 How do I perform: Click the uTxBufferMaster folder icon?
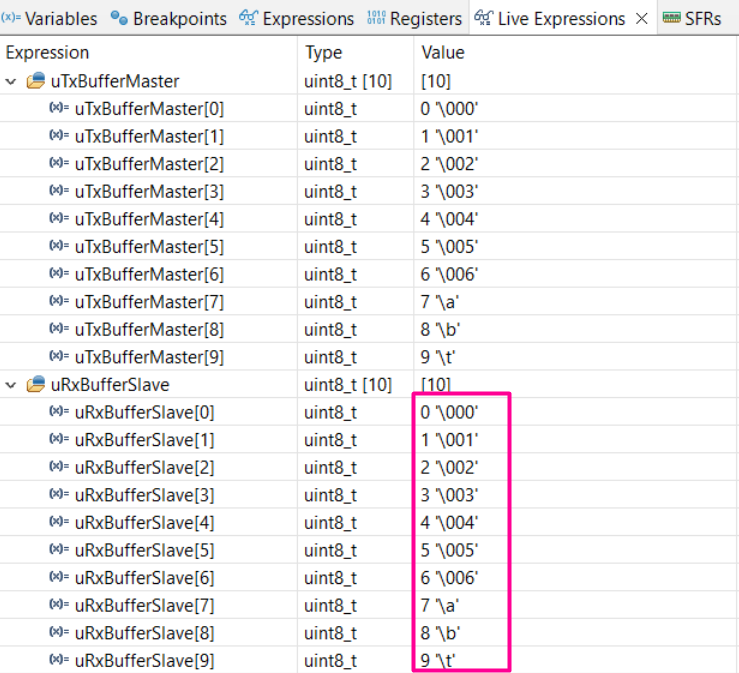(36, 81)
